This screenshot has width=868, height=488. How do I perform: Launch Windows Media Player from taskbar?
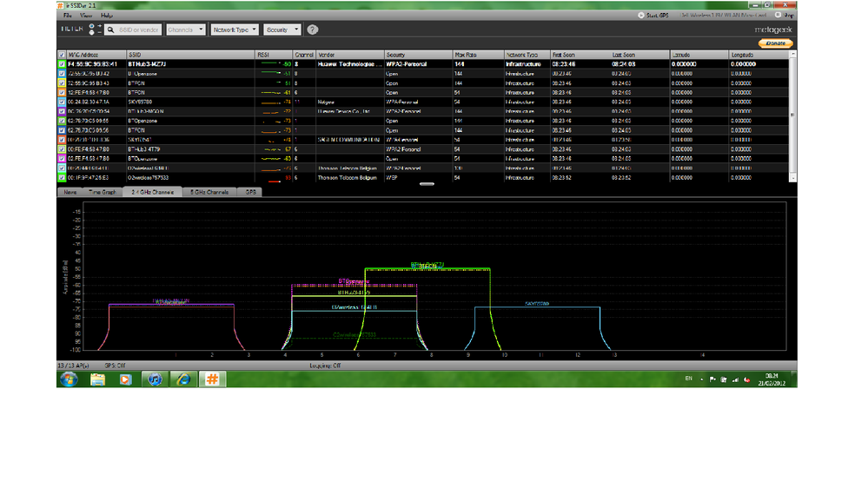click(126, 379)
